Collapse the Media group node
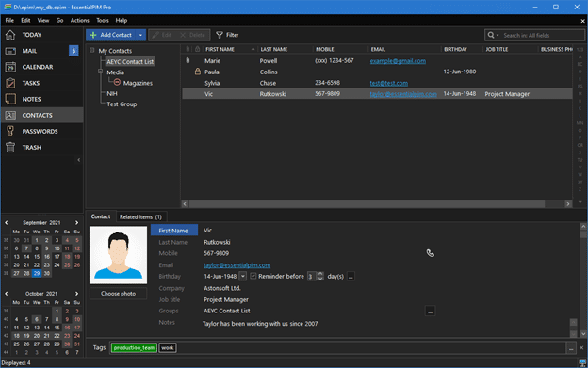The height and width of the screenshot is (368, 588). pos(100,72)
